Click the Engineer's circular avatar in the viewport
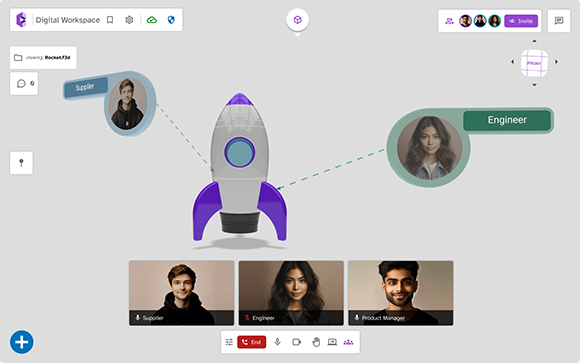Image resolution: width=580 pixels, height=363 pixels. point(429,148)
